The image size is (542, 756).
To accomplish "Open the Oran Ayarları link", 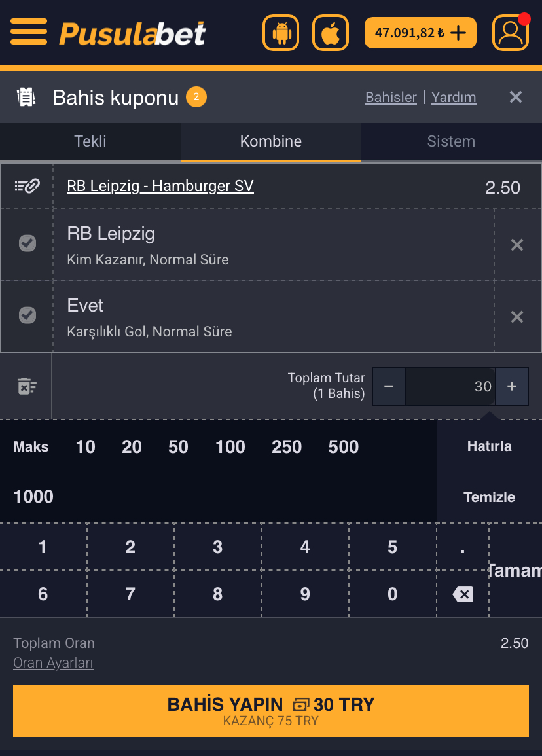I will (x=53, y=663).
